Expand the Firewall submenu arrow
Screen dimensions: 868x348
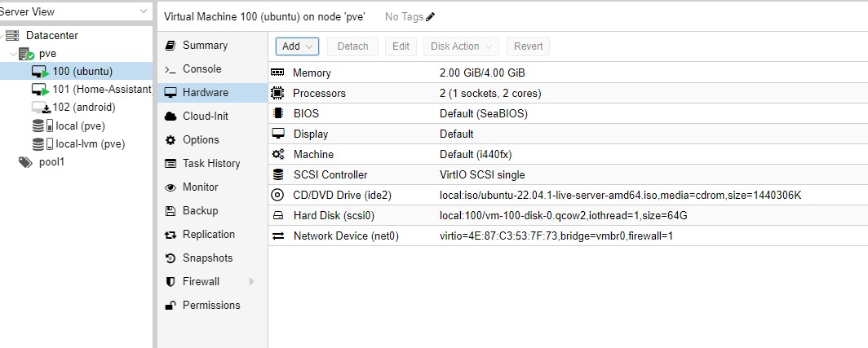(251, 281)
